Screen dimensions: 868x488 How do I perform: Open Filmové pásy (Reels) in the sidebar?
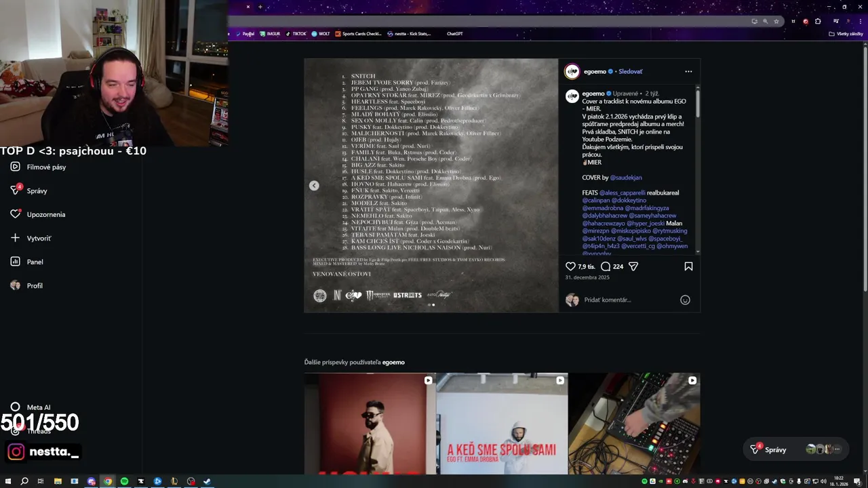(39, 167)
